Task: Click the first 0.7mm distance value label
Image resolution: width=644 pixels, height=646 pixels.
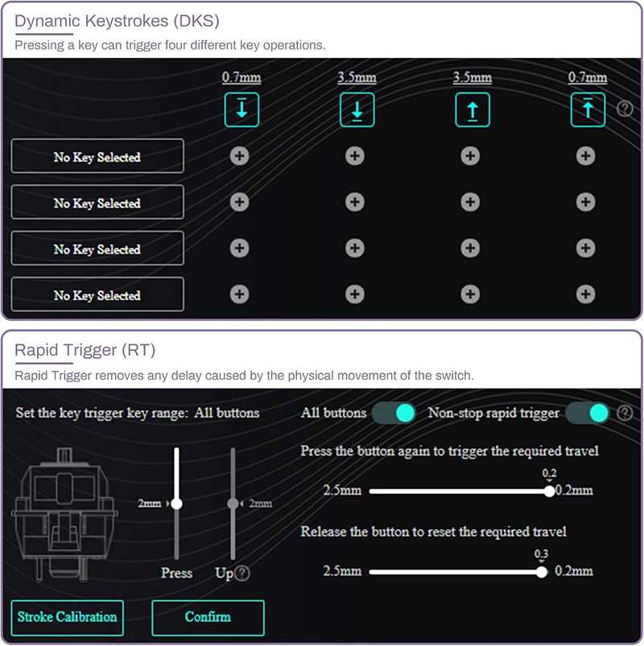Action: (x=242, y=77)
